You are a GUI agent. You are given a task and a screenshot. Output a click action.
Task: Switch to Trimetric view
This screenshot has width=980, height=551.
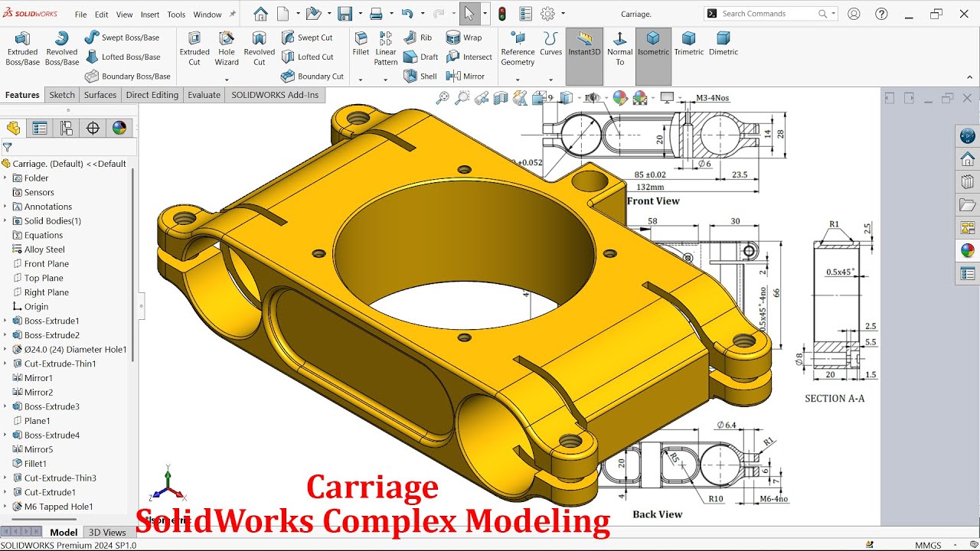click(689, 44)
